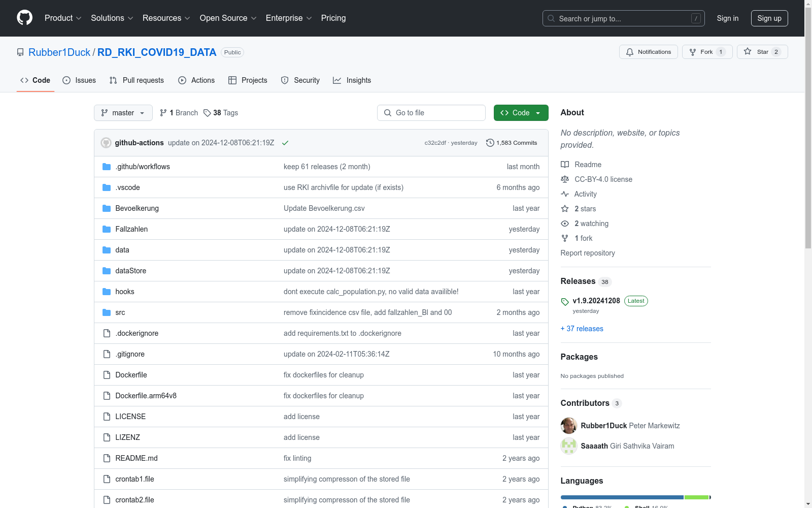812x508 pixels.
Task: Click the Sign in link
Action: point(728,18)
